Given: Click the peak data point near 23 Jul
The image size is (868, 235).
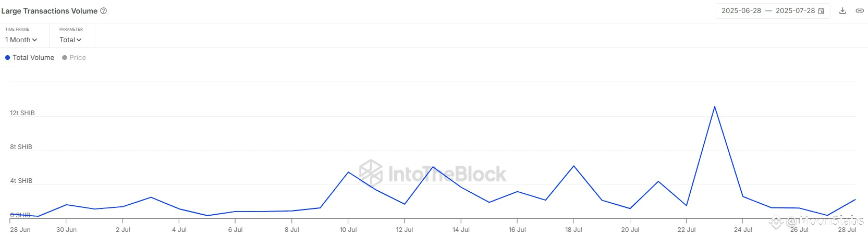Looking at the screenshot, I should point(714,107).
